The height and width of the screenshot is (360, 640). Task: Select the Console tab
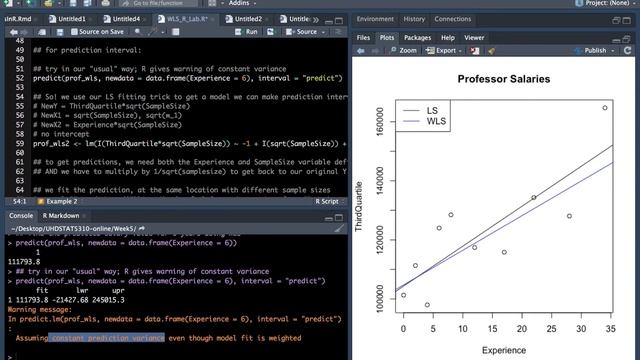[21, 216]
